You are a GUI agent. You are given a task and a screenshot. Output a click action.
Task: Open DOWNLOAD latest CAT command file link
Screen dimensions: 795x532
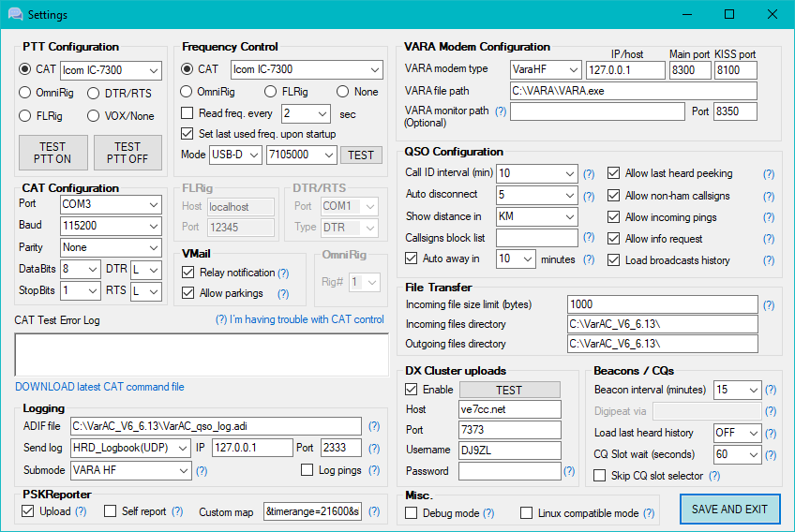coord(99,387)
